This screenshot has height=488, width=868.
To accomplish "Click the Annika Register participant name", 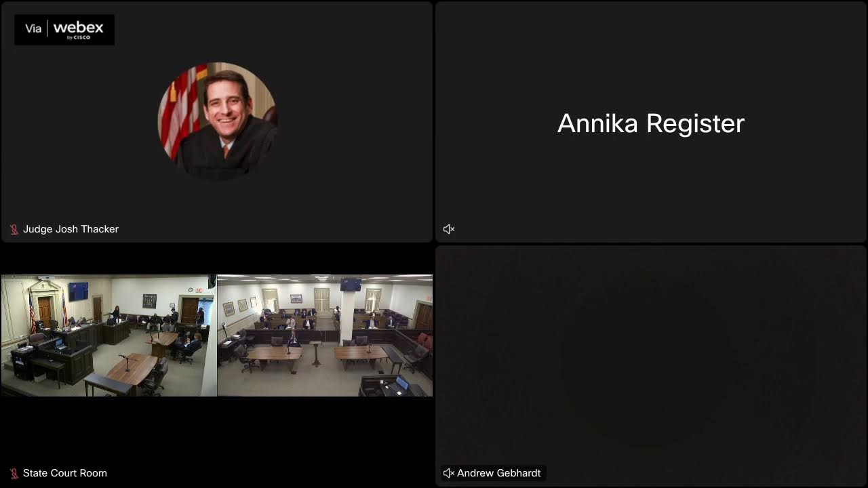I will [x=651, y=123].
